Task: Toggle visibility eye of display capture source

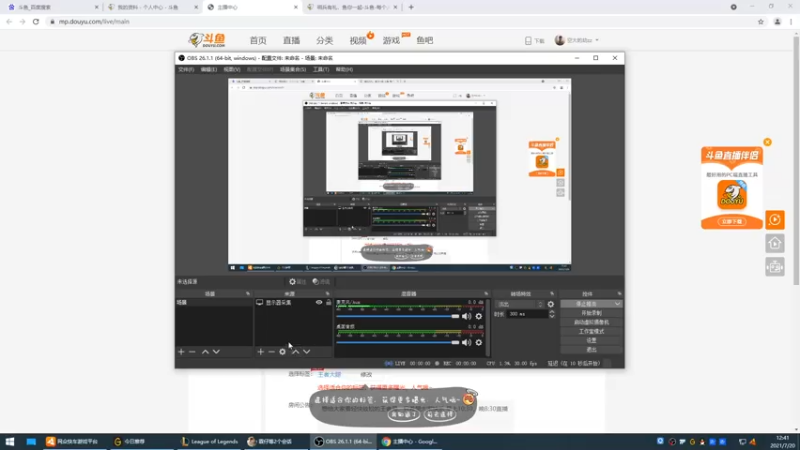Action: tap(319, 303)
